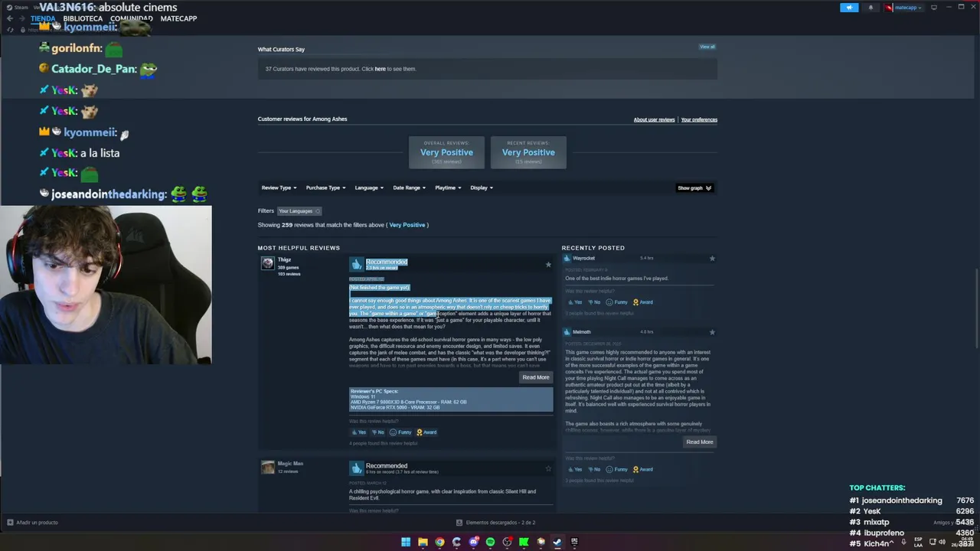Image resolution: width=980 pixels, height=551 pixels.
Task: Open the Steam notifications bell
Action: pos(871,8)
